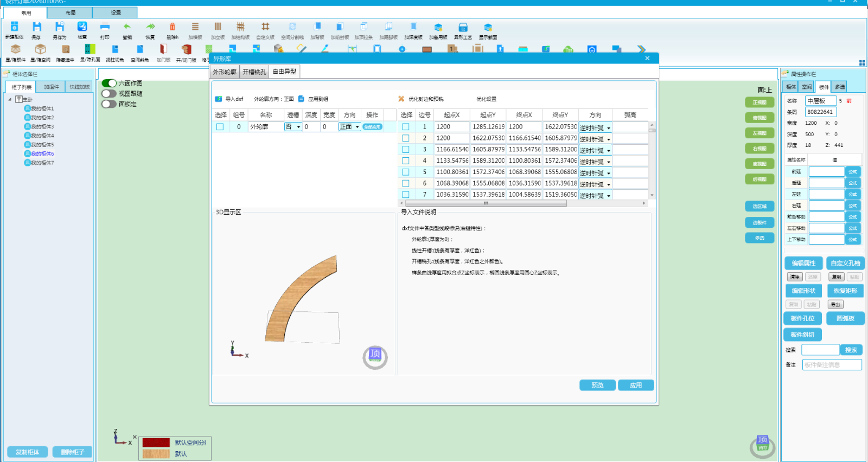Switch to the 空间 tab in properties panel

click(x=807, y=87)
